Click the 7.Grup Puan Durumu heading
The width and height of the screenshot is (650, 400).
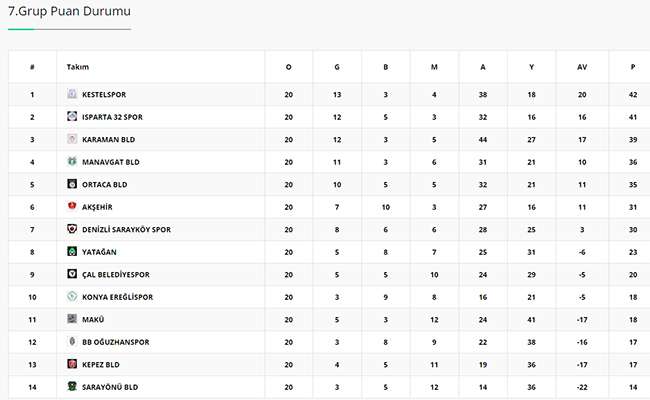pyautogui.click(x=69, y=11)
